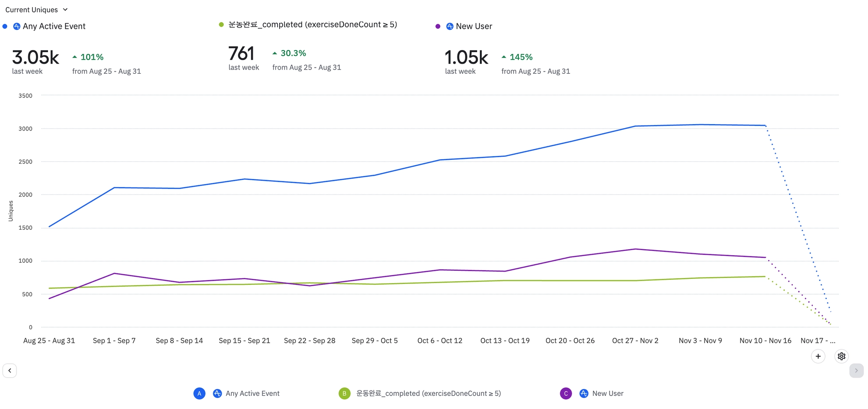Open the Current Uniques dropdown
The image size is (868, 409).
click(x=36, y=10)
